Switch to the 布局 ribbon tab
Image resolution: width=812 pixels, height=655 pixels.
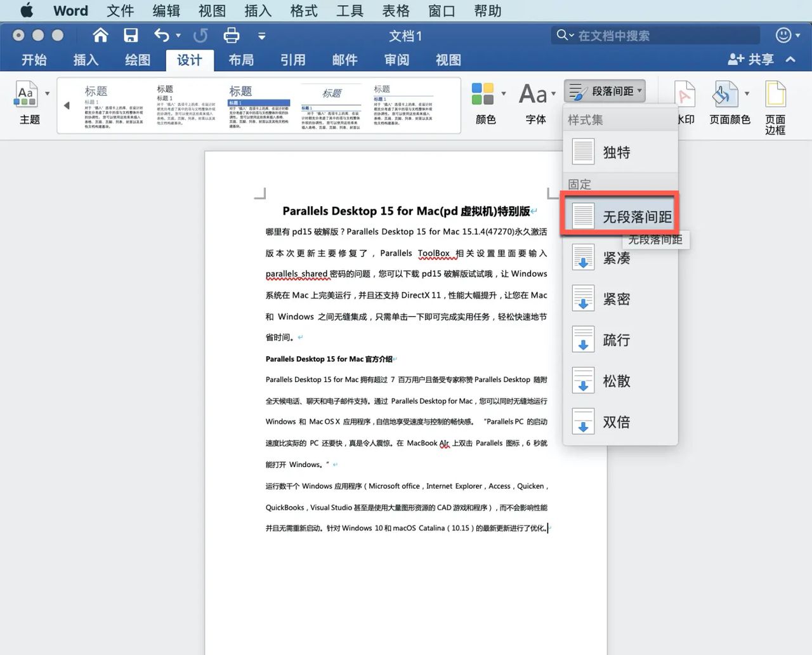(x=240, y=60)
